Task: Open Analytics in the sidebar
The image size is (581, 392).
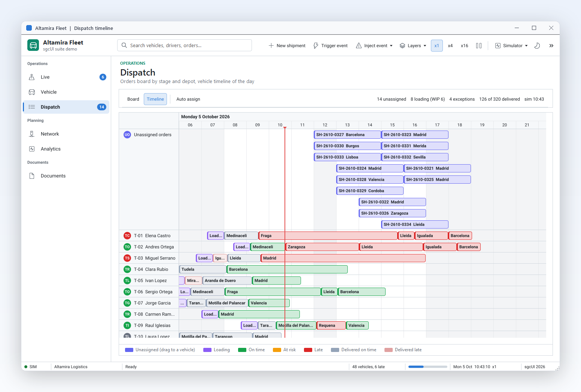Action: pos(66,149)
